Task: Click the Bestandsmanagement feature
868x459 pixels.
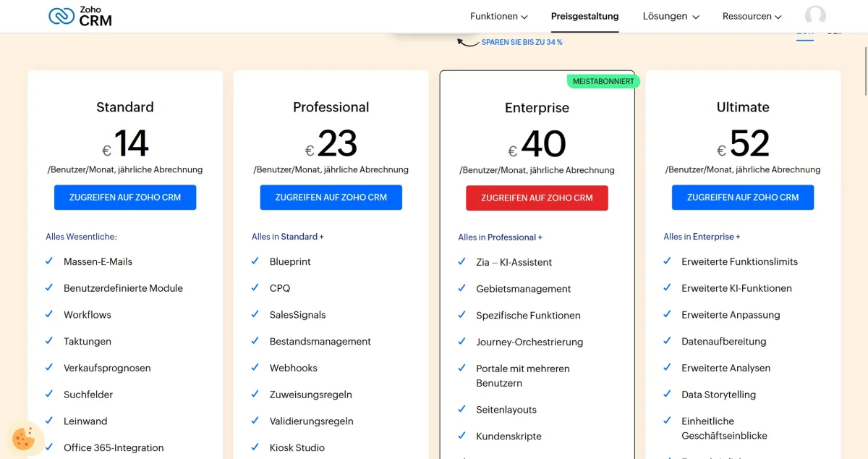Action: 320,341
